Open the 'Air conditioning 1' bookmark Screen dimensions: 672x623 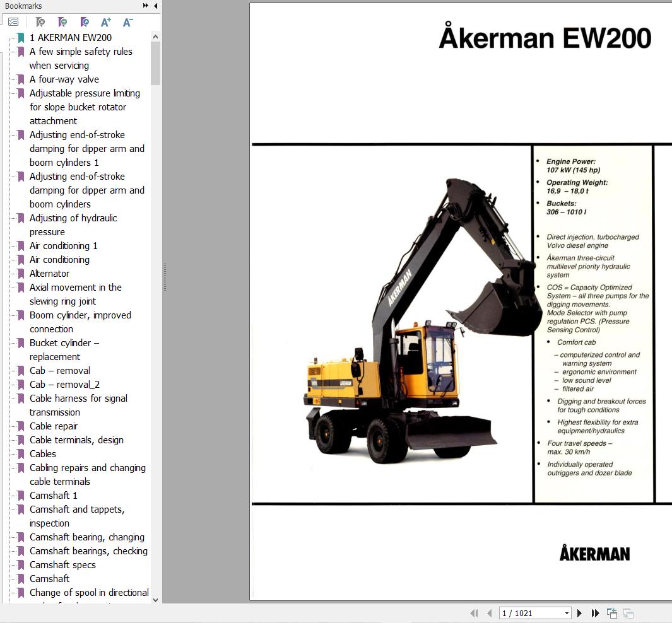point(64,246)
